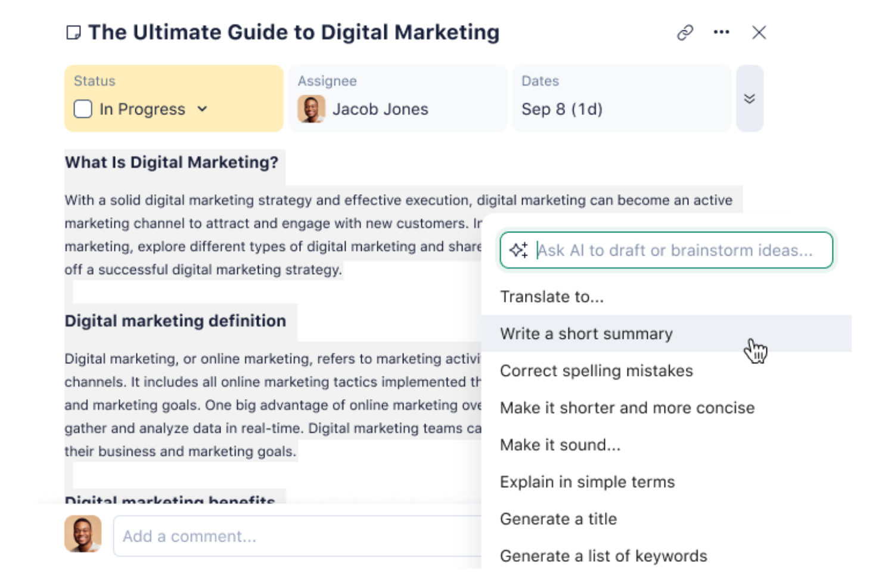Click the double-chevron to expand more task fields
This screenshot has width=882, height=588.
(750, 98)
